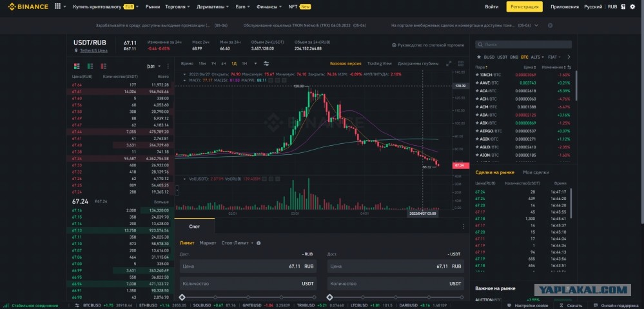This screenshot has height=309, width=644.
Task: Open the spot trading guide icon link
Action: pos(394,45)
